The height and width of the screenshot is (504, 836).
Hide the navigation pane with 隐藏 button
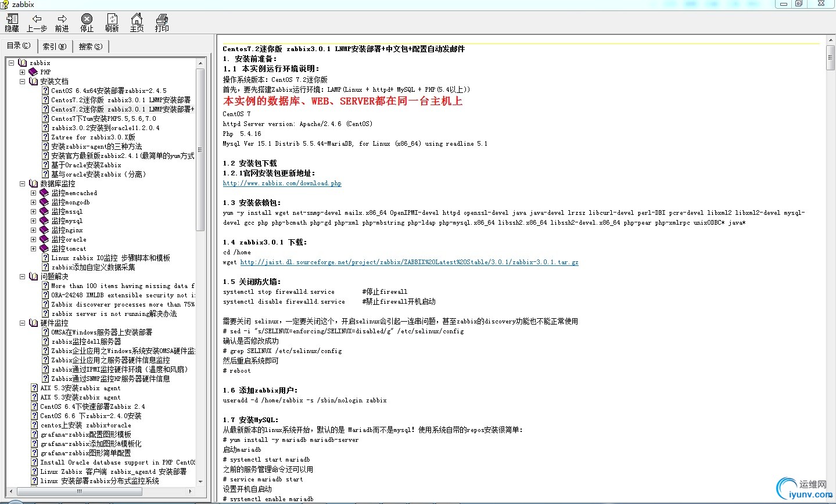coord(12,23)
